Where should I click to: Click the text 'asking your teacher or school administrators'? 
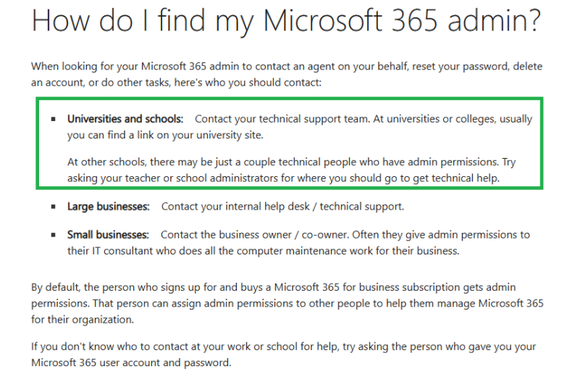click(x=173, y=178)
